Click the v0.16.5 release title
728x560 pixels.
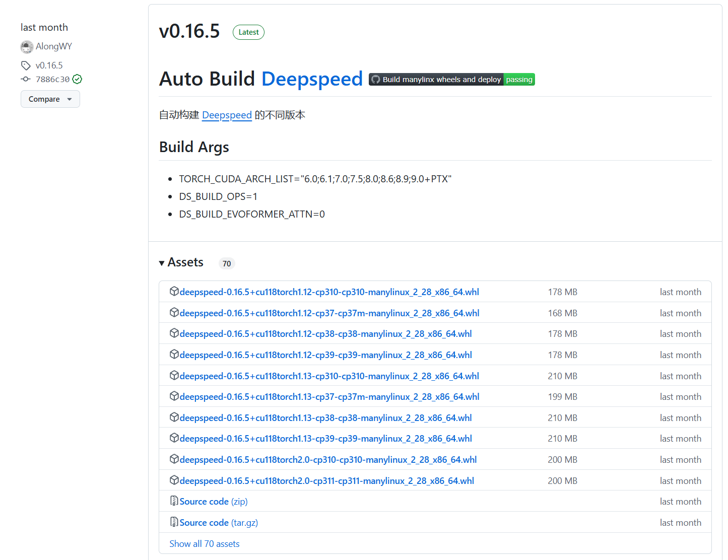tap(189, 31)
